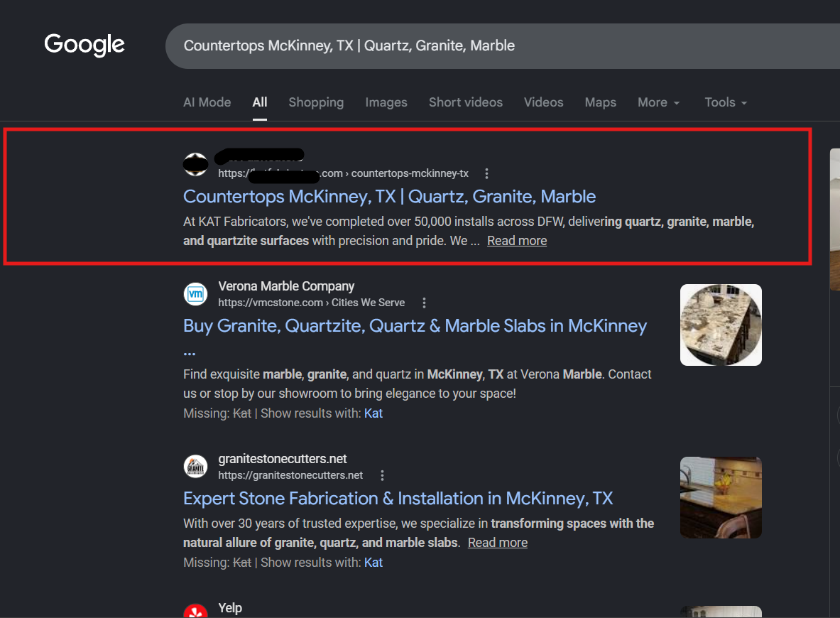Click the Verona Marble Company favicon
The width and height of the screenshot is (840, 618).
195,293
